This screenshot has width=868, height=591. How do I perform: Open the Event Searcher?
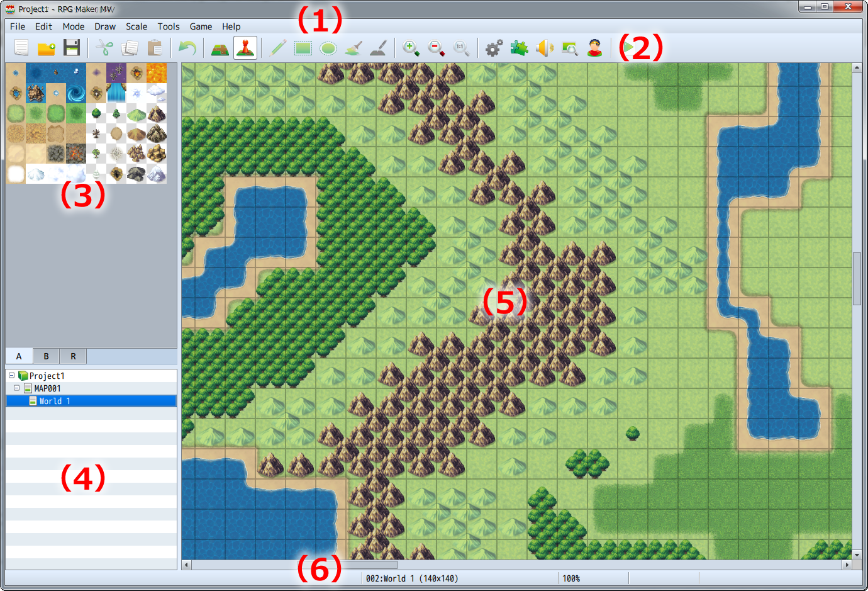point(569,47)
